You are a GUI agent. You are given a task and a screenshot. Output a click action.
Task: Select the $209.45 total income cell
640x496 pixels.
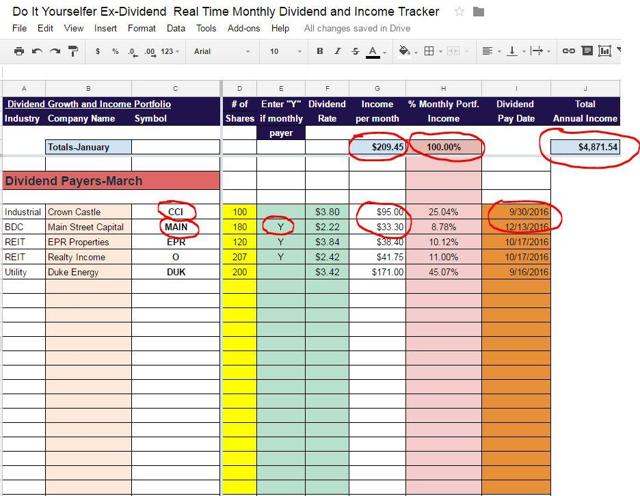click(378, 147)
